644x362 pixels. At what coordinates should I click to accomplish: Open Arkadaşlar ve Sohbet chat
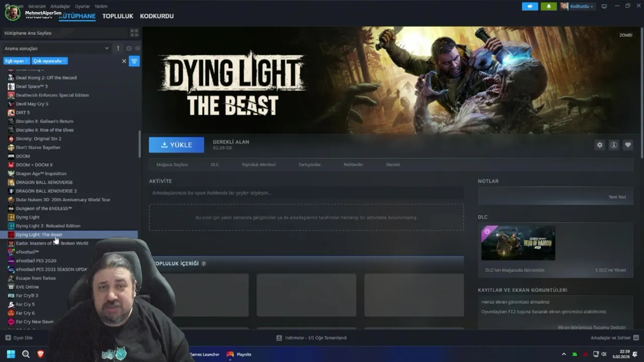point(615,338)
